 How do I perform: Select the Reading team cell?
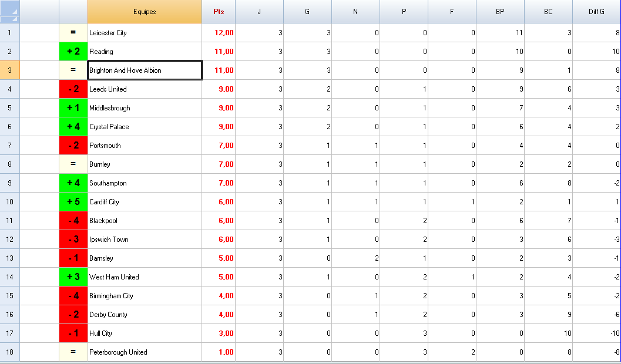tap(145, 52)
